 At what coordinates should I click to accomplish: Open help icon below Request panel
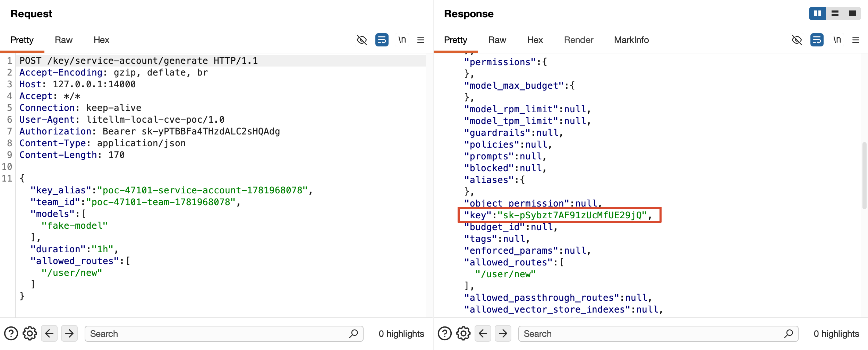tap(11, 334)
